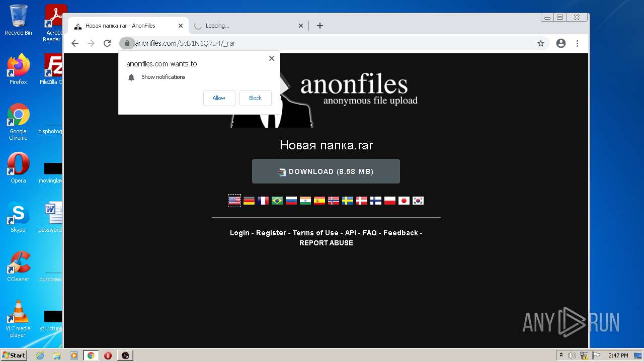Open the FAQ link
The height and width of the screenshot is (362, 644).
370,233
